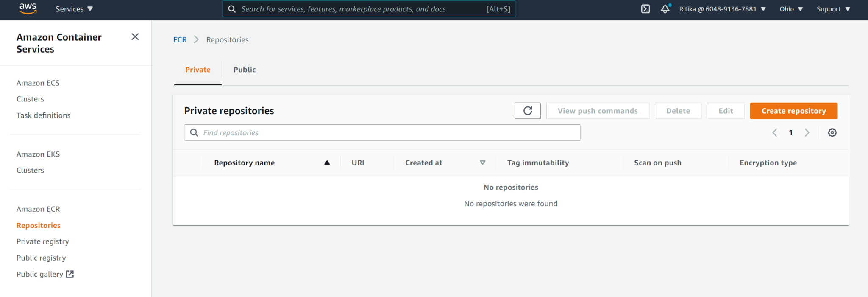Image resolution: width=868 pixels, height=297 pixels.
Task: Open the ECR breadcrumb link
Action: tap(180, 39)
